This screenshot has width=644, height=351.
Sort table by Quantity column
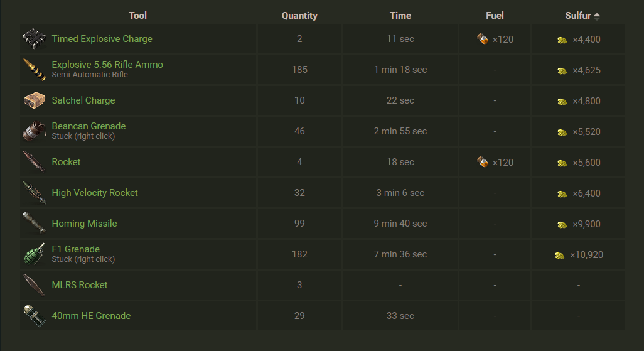pos(299,16)
